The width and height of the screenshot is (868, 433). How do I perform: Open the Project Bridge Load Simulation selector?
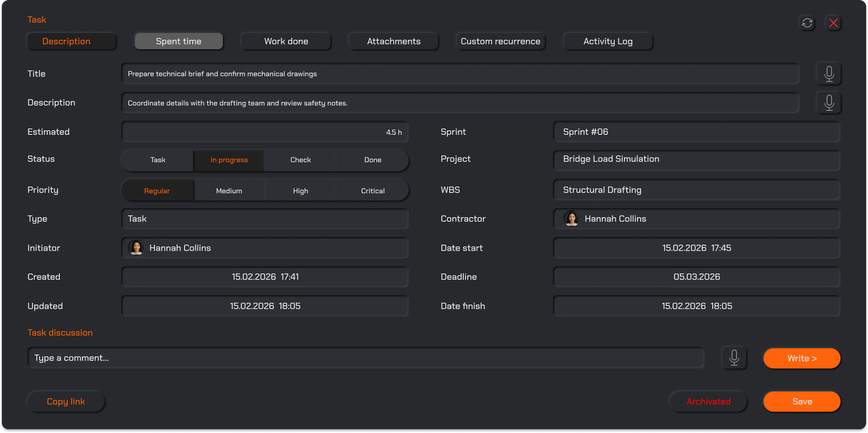[697, 159]
